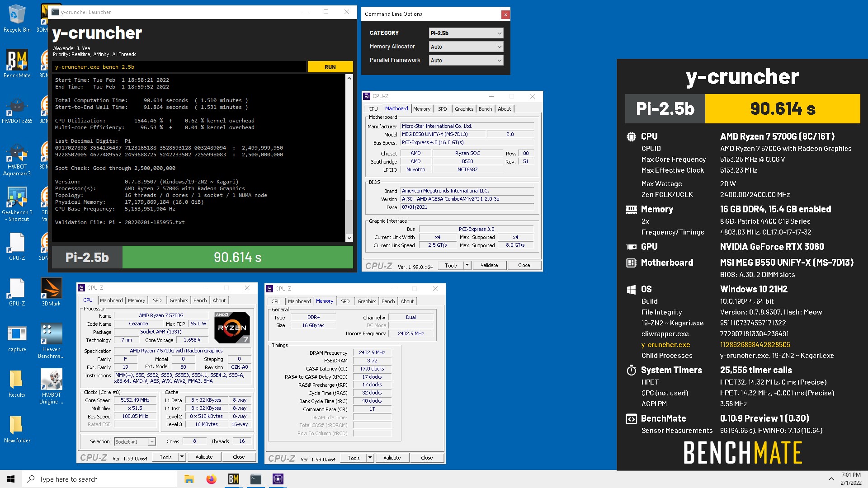Open the Socket #1 selection dropdown
Viewport: 868px width, 488px height.
[135, 441]
